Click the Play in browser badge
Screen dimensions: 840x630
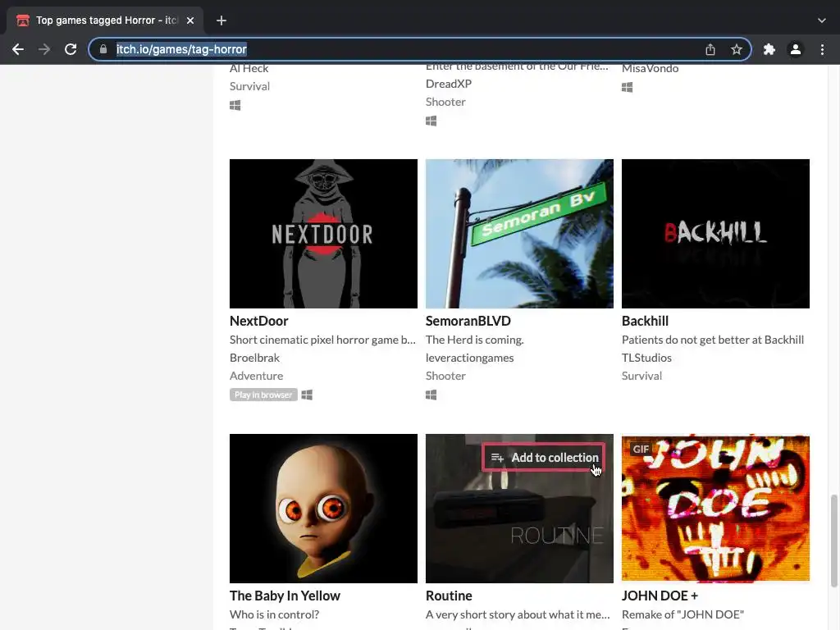[263, 395]
